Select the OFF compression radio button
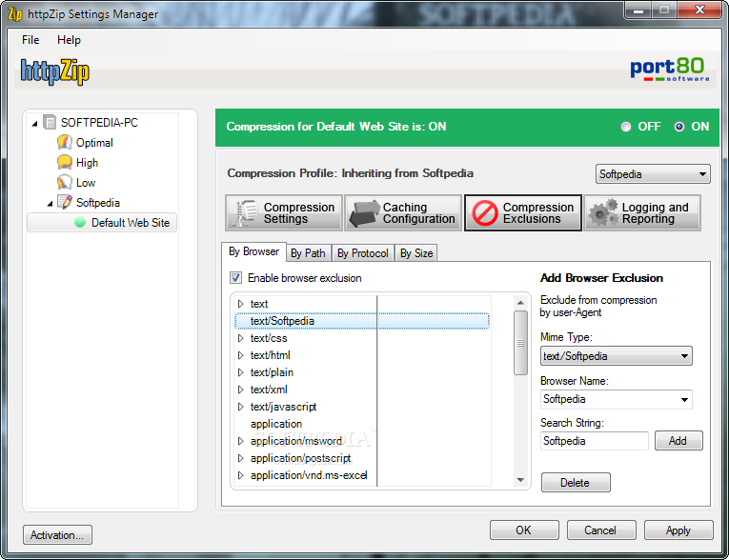Image resolution: width=729 pixels, height=560 pixels. (x=626, y=127)
